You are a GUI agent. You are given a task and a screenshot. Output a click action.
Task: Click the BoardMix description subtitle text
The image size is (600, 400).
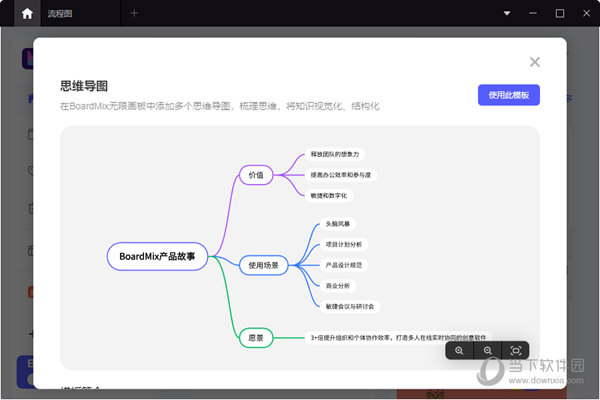220,106
